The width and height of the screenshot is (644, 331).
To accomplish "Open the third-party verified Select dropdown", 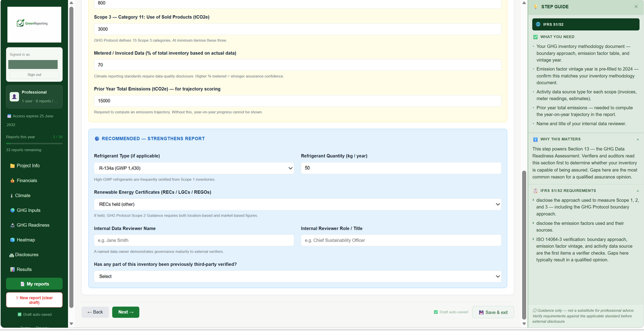I will click(298, 276).
